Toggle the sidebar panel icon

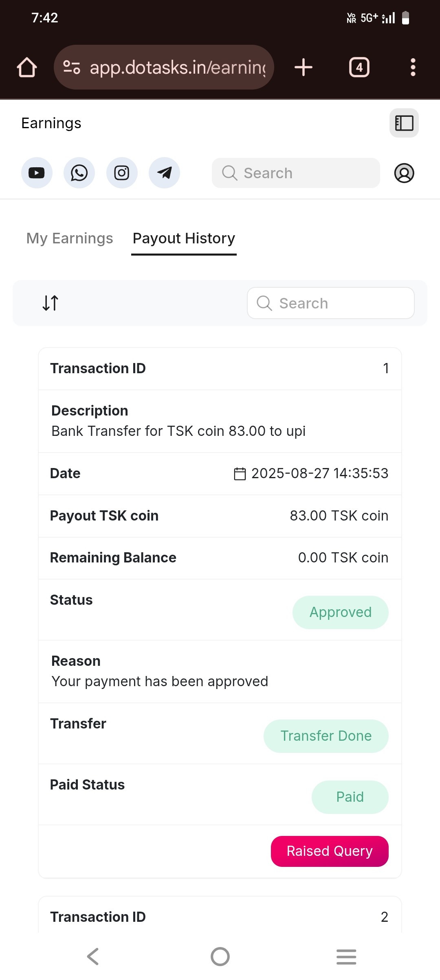pyautogui.click(x=404, y=123)
